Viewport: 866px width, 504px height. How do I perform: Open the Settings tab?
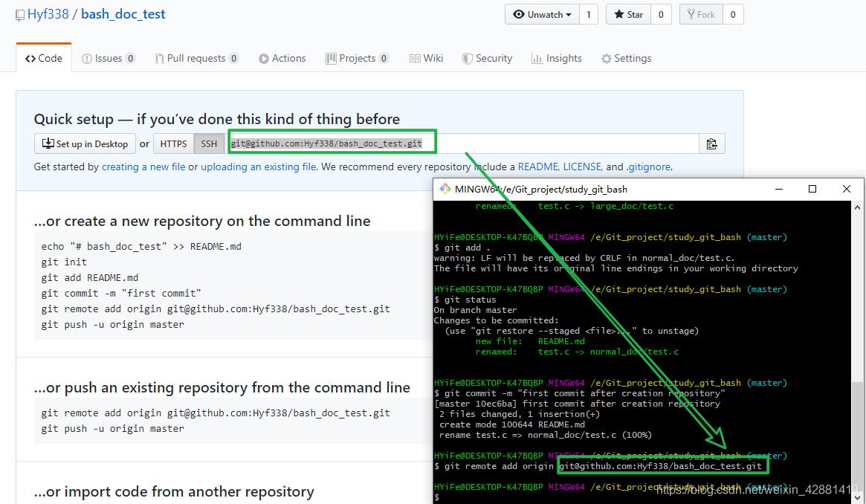click(x=627, y=58)
